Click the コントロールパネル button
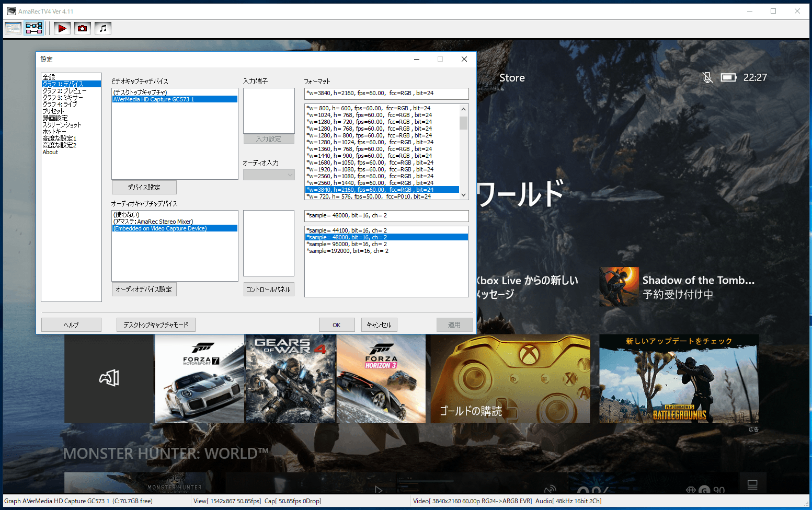 coord(269,289)
